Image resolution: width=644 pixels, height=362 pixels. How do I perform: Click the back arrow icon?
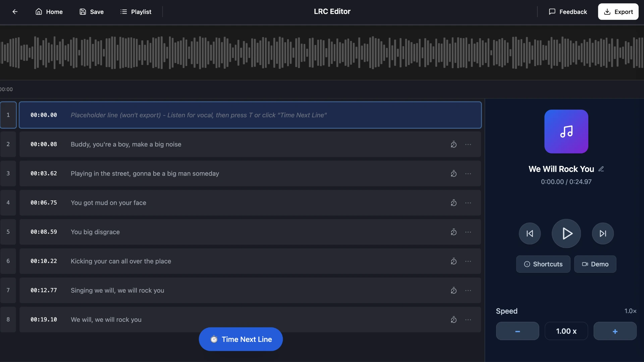(x=15, y=11)
